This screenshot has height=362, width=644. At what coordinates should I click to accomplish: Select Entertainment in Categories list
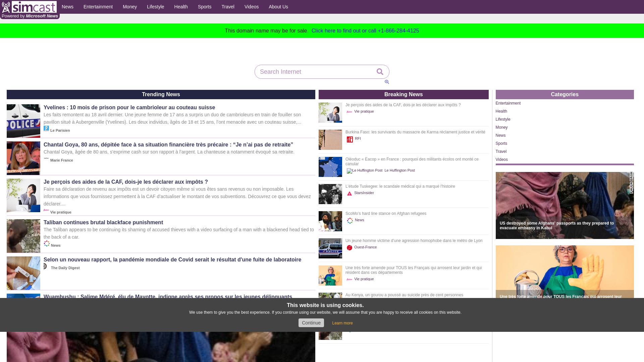508,103
